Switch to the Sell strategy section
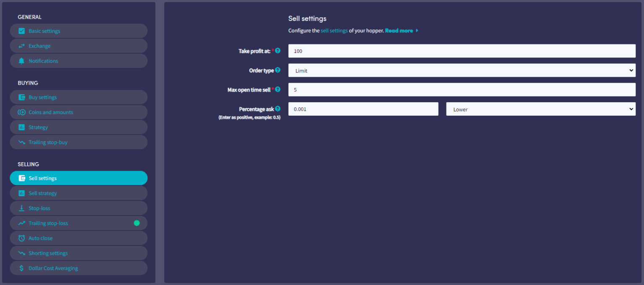The height and width of the screenshot is (285, 644). point(43,193)
